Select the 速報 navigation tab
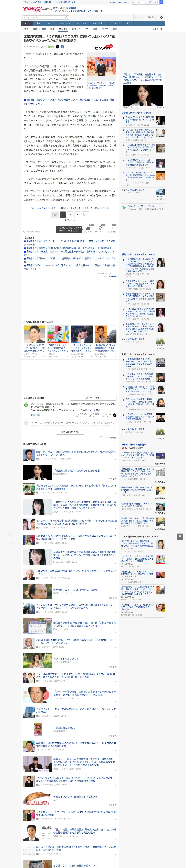186x868 pixels. click(38, 24)
